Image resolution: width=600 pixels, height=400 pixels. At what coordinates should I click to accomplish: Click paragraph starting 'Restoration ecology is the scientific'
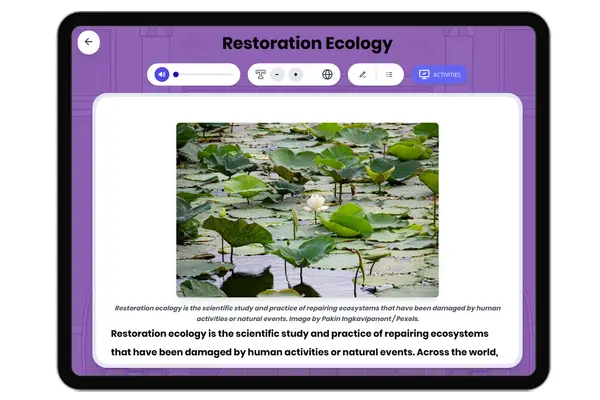[x=305, y=343]
